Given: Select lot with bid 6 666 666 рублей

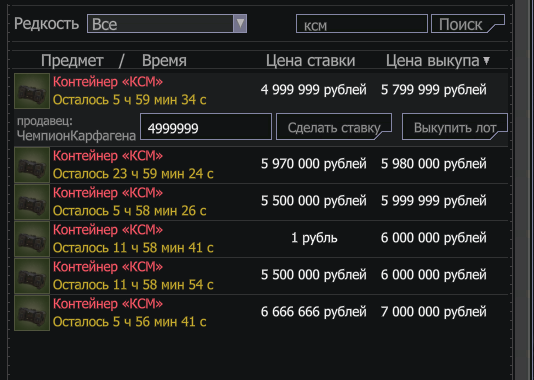Looking at the screenshot, I should [x=261, y=313].
